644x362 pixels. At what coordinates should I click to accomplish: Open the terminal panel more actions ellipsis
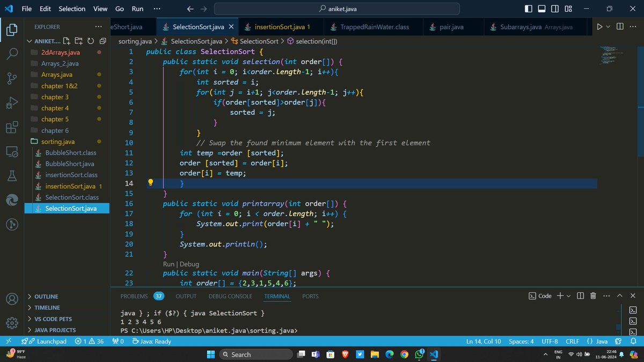coord(606,295)
